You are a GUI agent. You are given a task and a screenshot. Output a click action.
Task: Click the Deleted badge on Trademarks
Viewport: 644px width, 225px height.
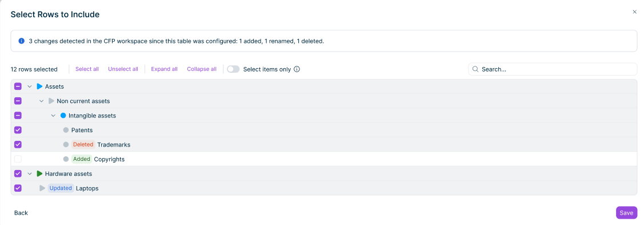[x=83, y=144]
